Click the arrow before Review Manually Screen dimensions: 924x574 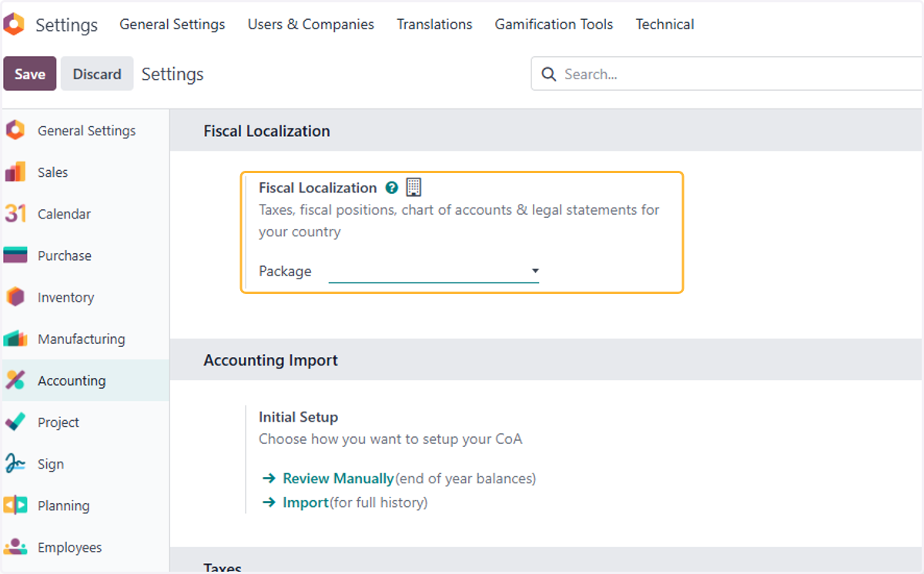269,479
